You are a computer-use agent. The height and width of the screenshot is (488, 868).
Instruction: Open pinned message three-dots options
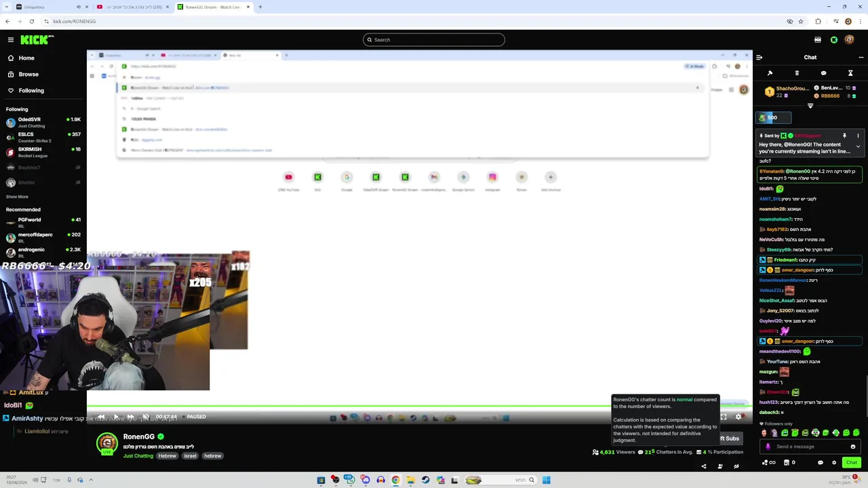858,136
